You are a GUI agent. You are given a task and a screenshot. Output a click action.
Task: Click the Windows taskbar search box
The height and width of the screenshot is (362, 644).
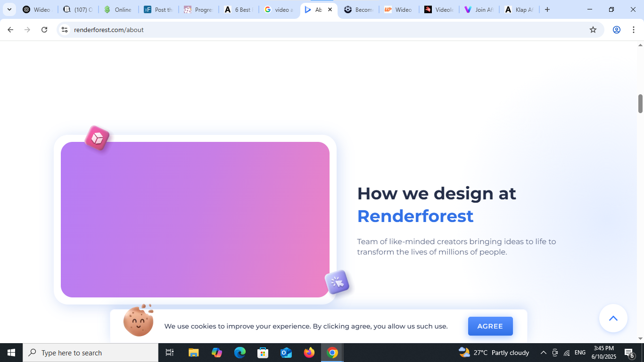91,353
